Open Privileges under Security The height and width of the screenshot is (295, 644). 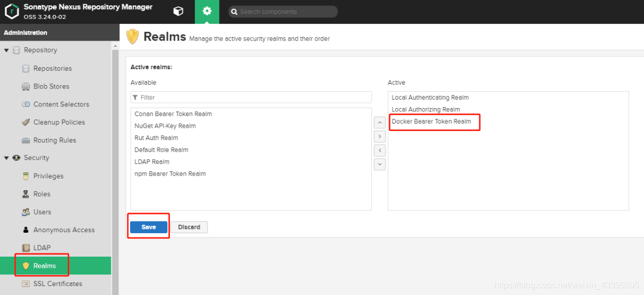[48, 176]
